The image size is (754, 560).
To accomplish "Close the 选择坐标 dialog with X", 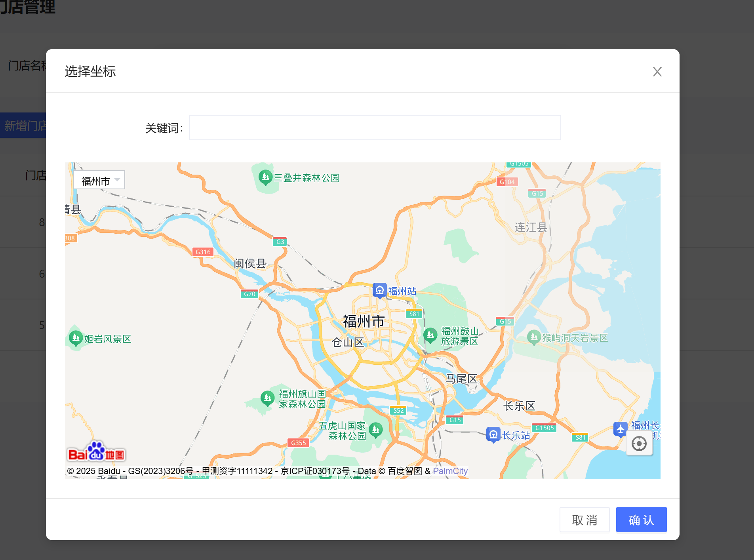I will coord(657,72).
